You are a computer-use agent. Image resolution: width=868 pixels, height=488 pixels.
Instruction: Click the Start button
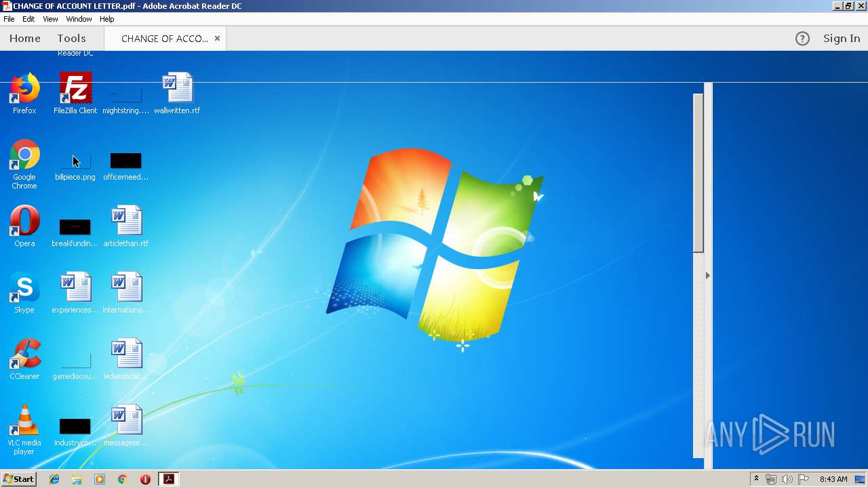pyautogui.click(x=19, y=479)
